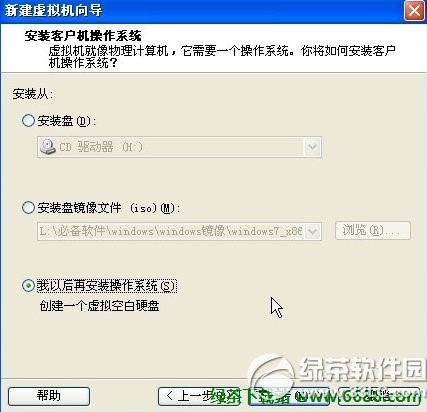Viewport: 427px width, 412px height.
Task: Click the 安装客户机操作系统 heading
Action: tap(83, 36)
